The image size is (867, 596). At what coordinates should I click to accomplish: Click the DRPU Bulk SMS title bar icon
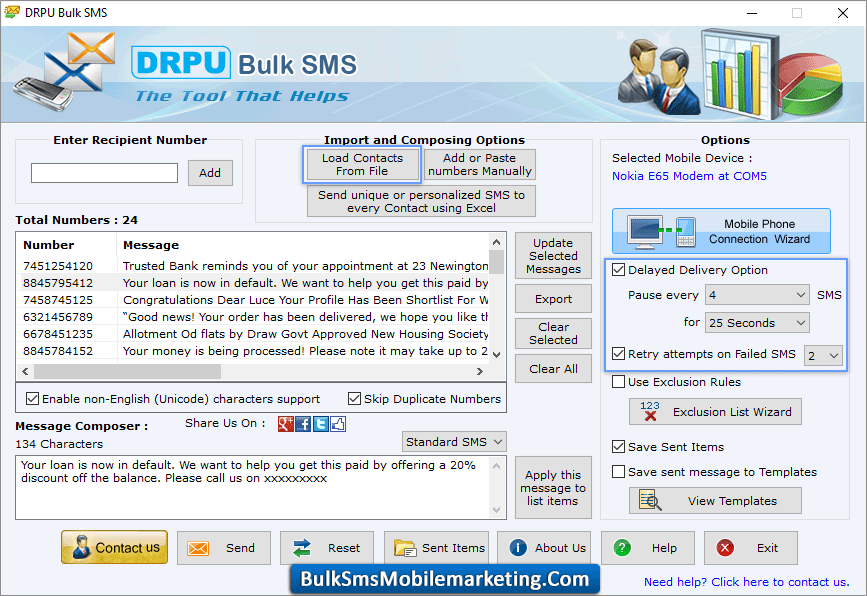[x=12, y=12]
